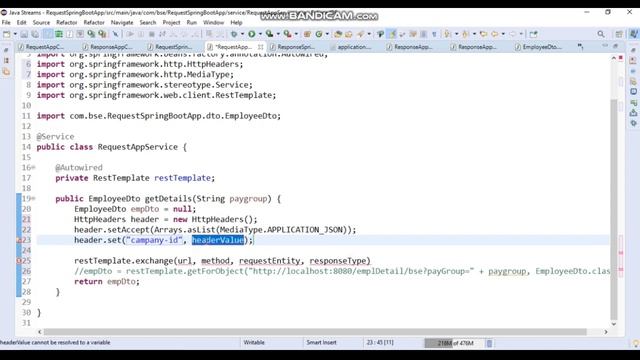Click the Quick Access magnifier icon
The width and height of the screenshot is (640, 360).
(x=601, y=34)
